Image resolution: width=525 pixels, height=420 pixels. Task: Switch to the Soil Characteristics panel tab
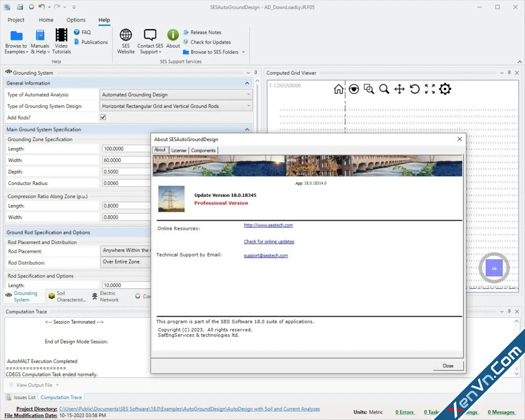(67, 296)
